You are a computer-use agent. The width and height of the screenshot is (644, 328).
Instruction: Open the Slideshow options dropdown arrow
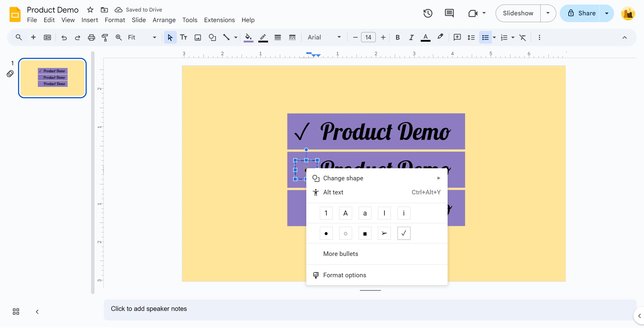[x=548, y=13]
